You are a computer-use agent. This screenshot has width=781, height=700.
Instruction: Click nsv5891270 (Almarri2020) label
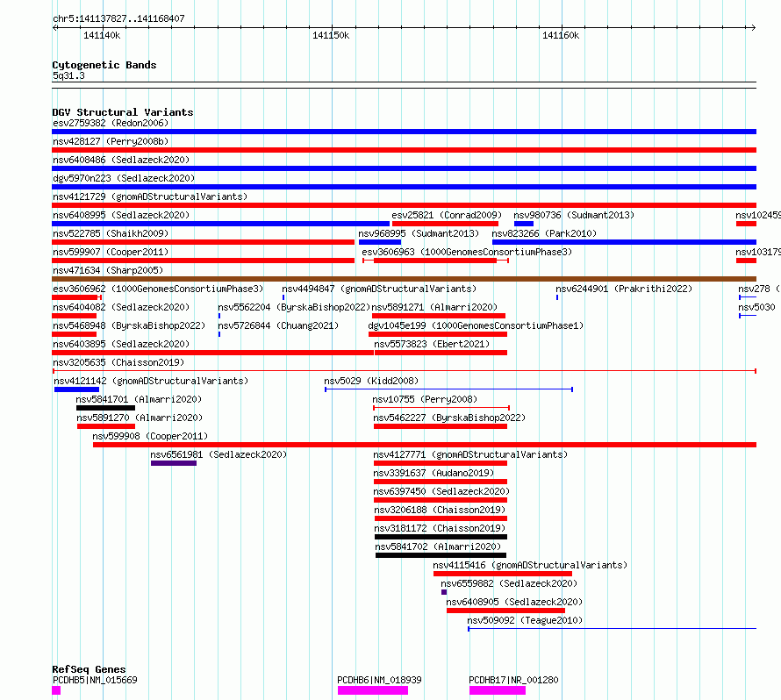point(140,418)
